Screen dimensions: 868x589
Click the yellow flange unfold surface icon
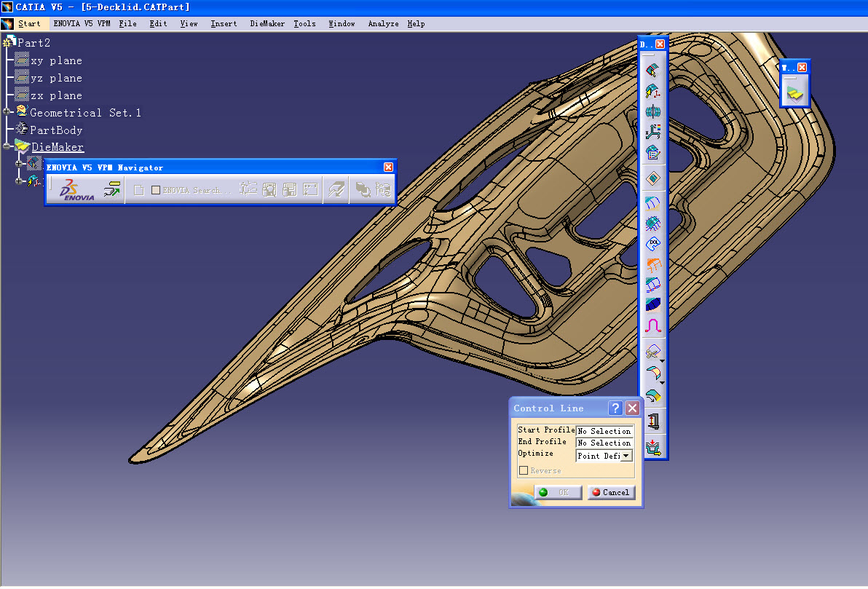click(x=652, y=373)
